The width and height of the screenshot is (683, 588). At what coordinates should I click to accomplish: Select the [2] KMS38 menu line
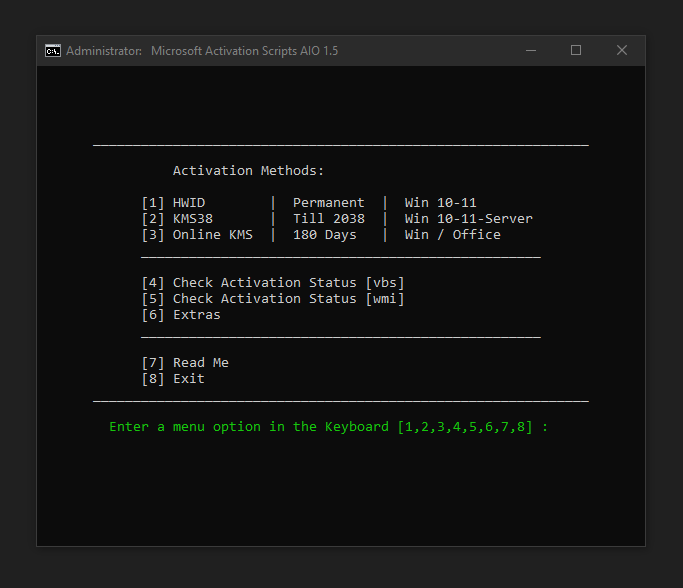[x=337, y=219]
